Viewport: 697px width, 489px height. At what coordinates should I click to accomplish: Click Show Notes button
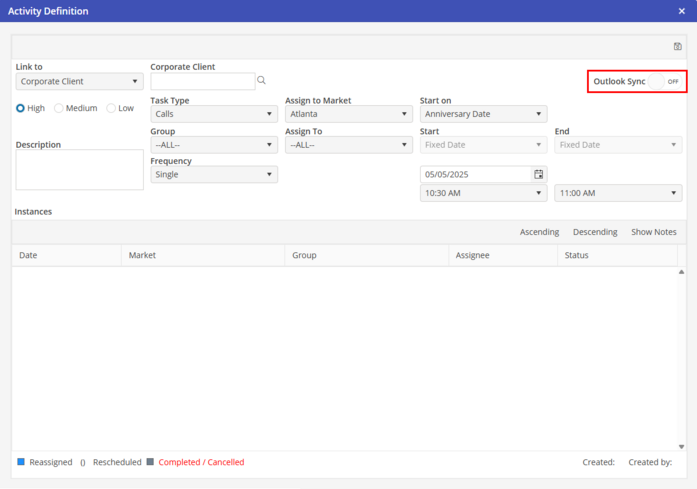(653, 232)
